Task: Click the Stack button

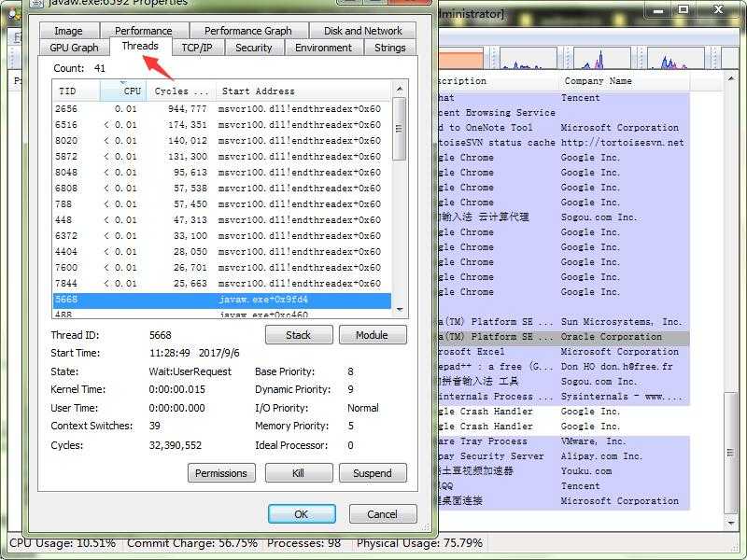Action: click(x=299, y=335)
